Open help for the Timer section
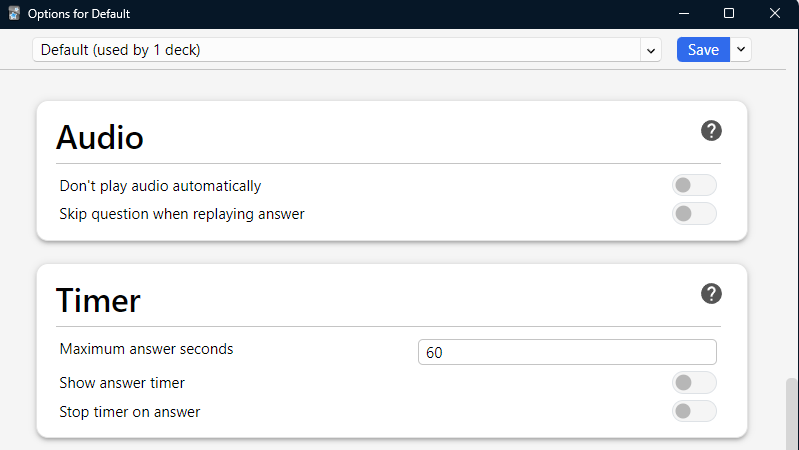 (x=711, y=293)
